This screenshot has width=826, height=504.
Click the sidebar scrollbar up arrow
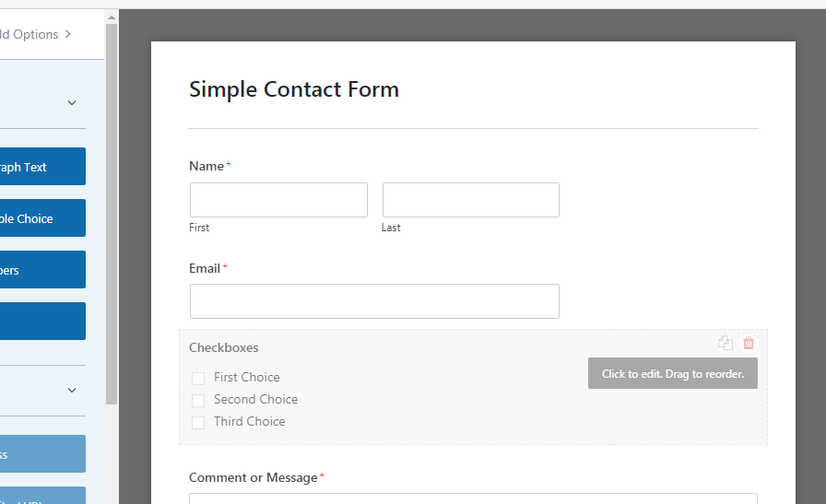pyautogui.click(x=112, y=18)
